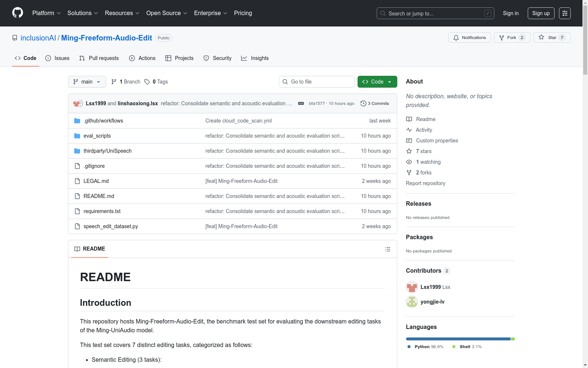Click the Contributors heading link
588x368 pixels.
[x=424, y=271]
